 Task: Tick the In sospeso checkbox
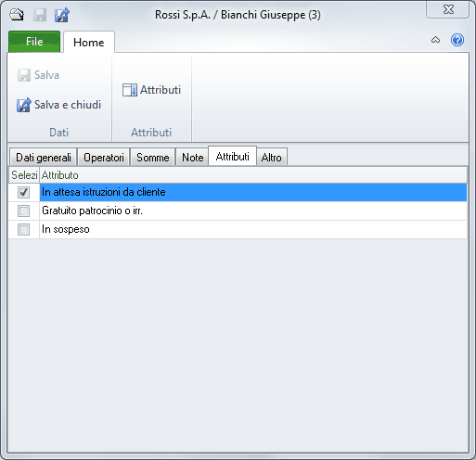tap(23, 229)
